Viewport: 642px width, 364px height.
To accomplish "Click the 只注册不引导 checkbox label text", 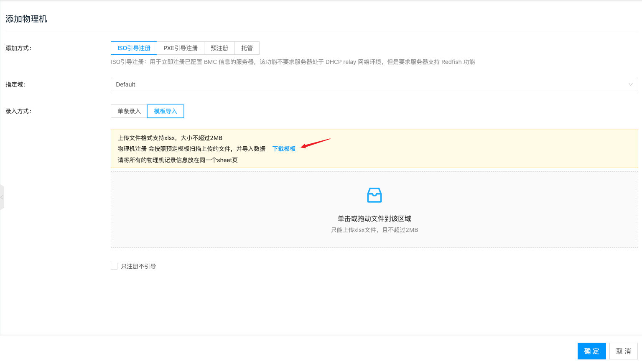I will pos(138,266).
